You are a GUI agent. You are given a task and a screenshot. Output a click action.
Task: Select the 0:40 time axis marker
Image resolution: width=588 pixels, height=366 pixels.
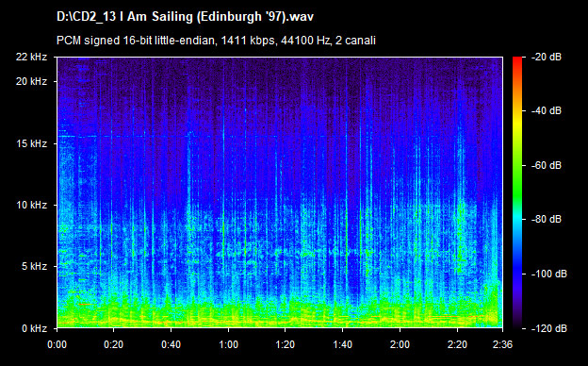point(171,344)
